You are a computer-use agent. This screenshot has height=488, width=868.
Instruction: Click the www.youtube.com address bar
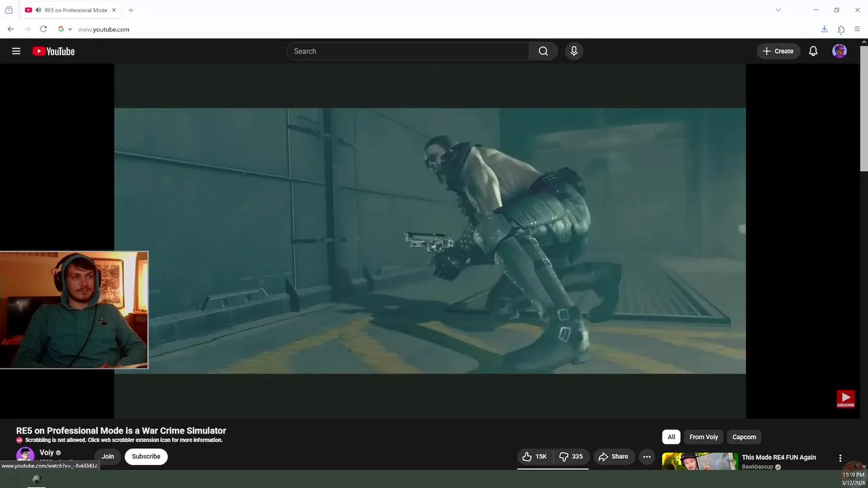tap(103, 29)
